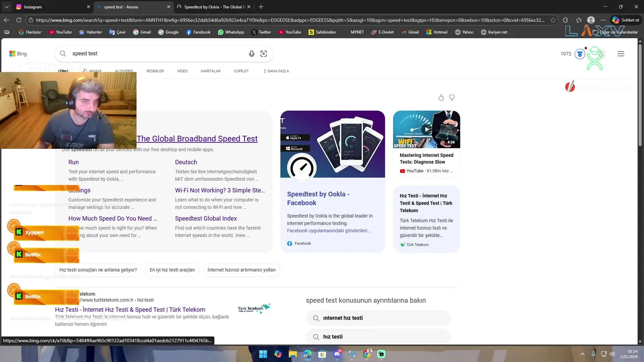Click the hız testi related search
This screenshot has width=644, height=362.
pyautogui.click(x=378, y=337)
